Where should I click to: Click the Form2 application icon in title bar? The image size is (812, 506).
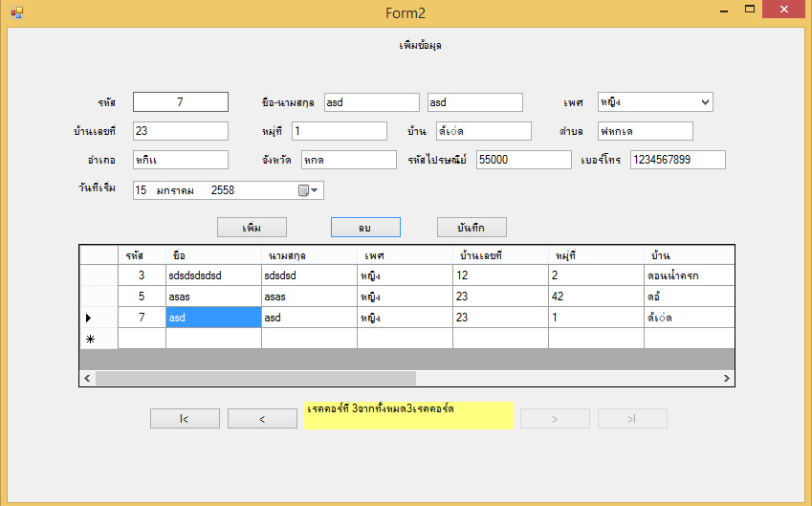coord(16,12)
